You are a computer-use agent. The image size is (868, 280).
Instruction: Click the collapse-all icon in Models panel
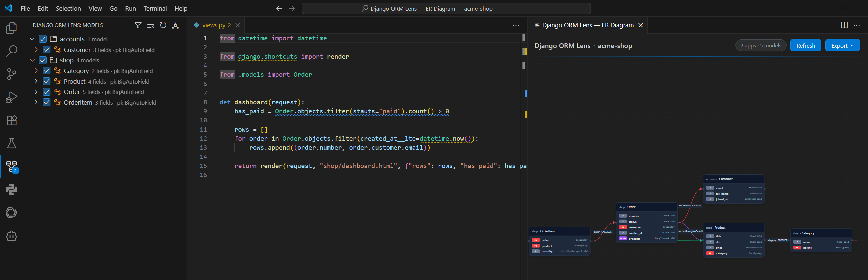pyautogui.click(x=151, y=25)
